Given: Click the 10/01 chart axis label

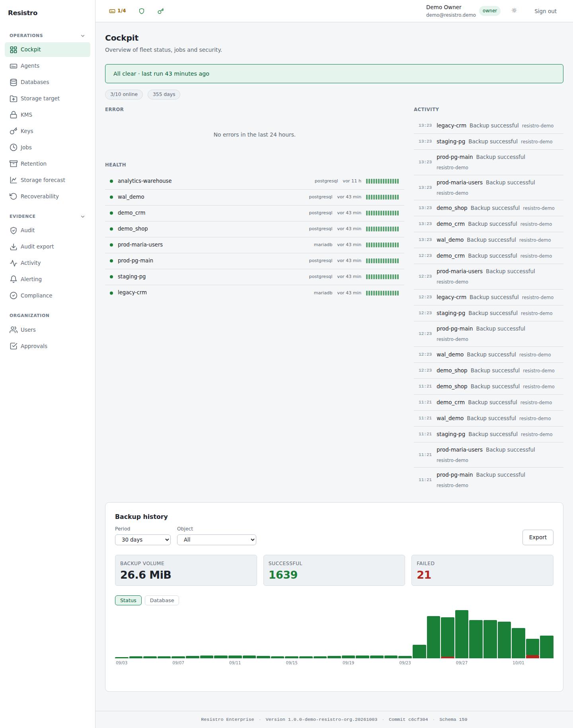Looking at the screenshot, I should (518, 663).
